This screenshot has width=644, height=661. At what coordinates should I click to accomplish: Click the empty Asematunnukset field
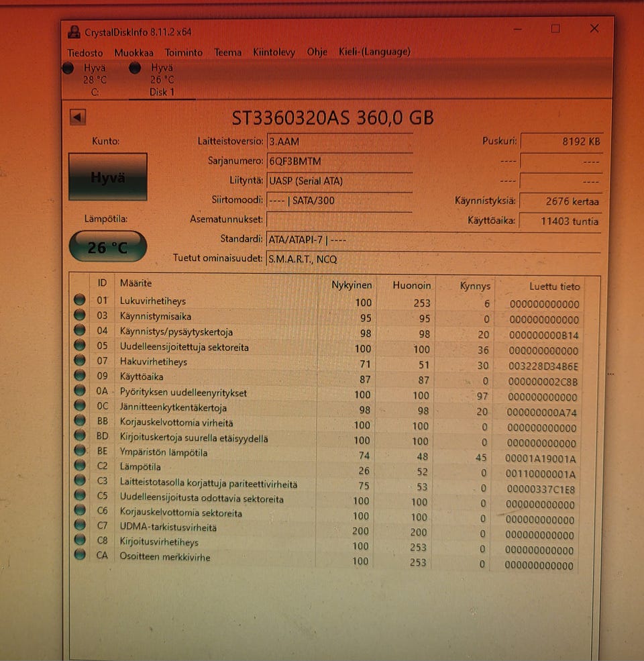coord(339,220)
